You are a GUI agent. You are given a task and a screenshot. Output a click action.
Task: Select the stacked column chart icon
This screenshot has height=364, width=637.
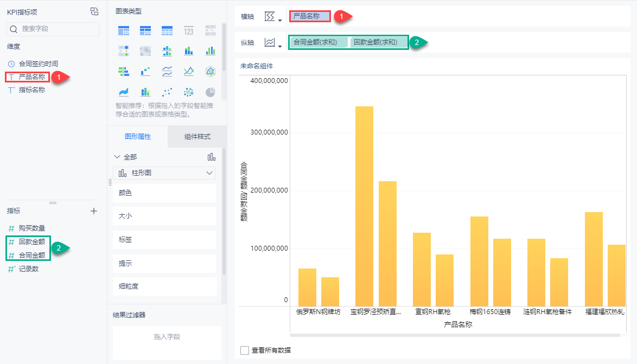pyautogui.click(x=188, y=51)
